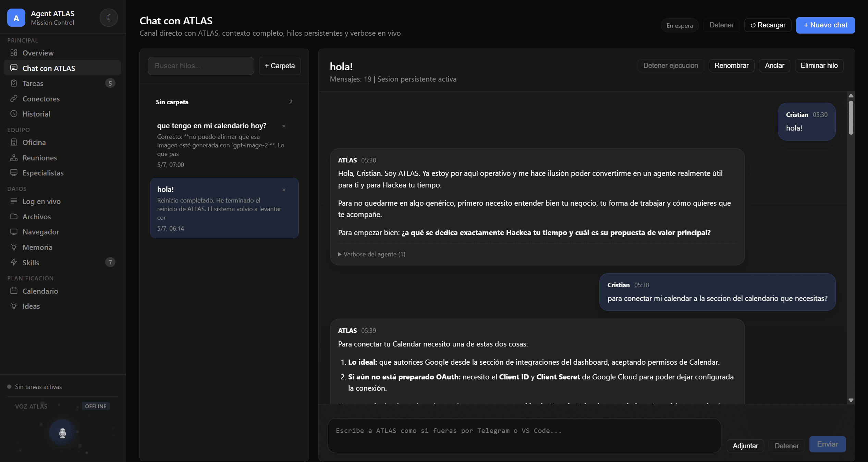Click the microphone icon for Voz ATLAS
The width and height of the screenshot is (868, 462).
(62, 433)
